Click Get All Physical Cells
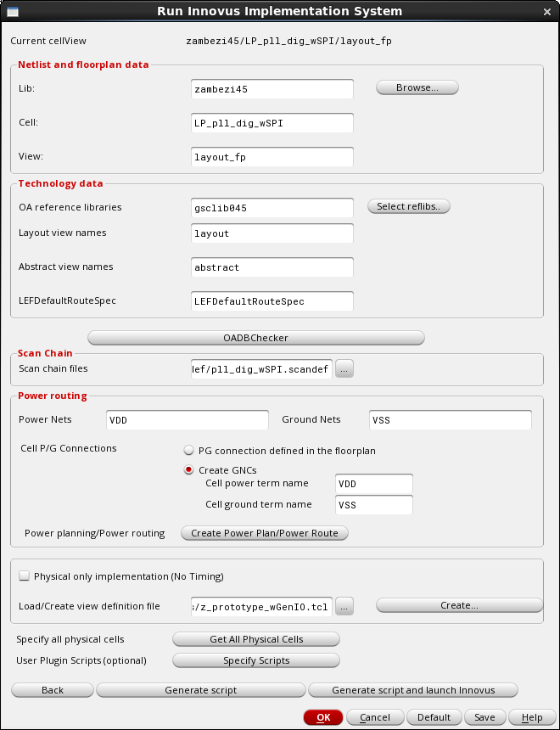Image resolution: width=560 pixels, height=730 pixels. click(x=256, y=640)
